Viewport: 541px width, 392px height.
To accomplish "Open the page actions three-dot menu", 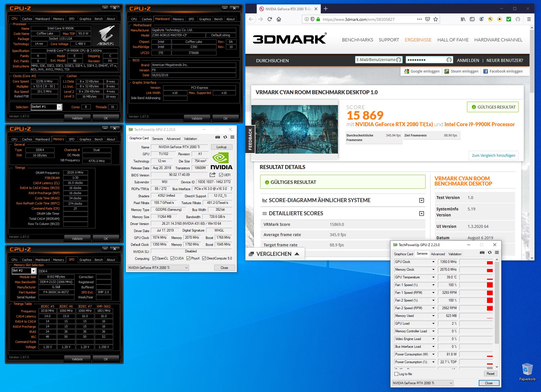I will click(x=419, y=19).
